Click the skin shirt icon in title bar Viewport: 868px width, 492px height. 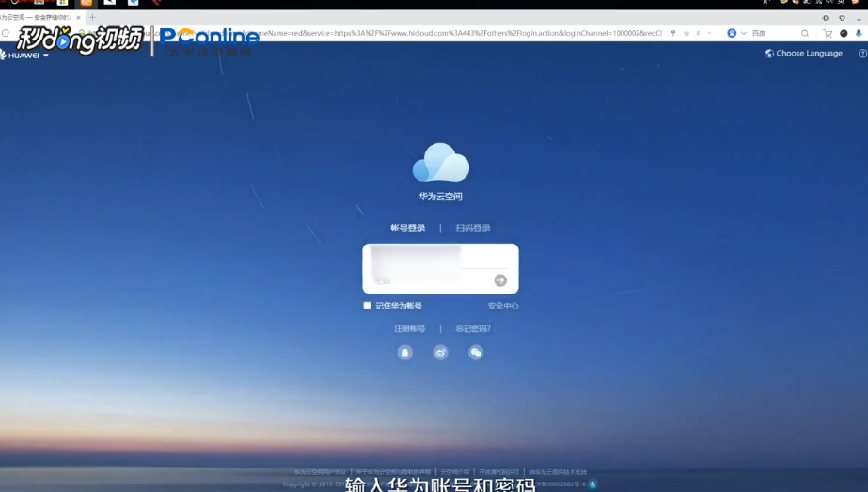842,18
